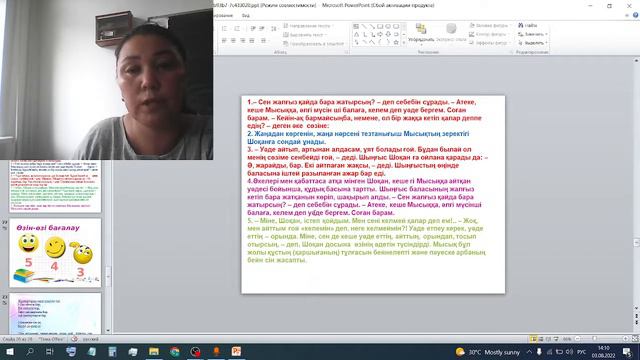Click the Найти find button
This screenshot has width=640, height=360.
527,25
